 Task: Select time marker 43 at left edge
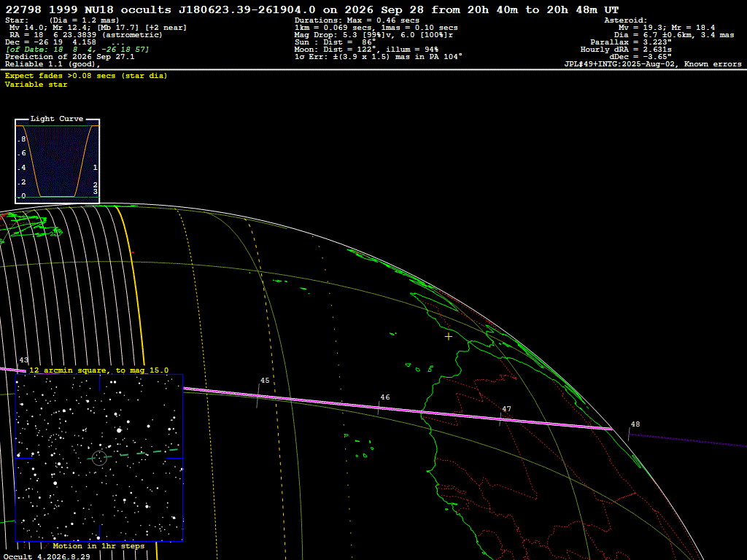tap(24, 360)
